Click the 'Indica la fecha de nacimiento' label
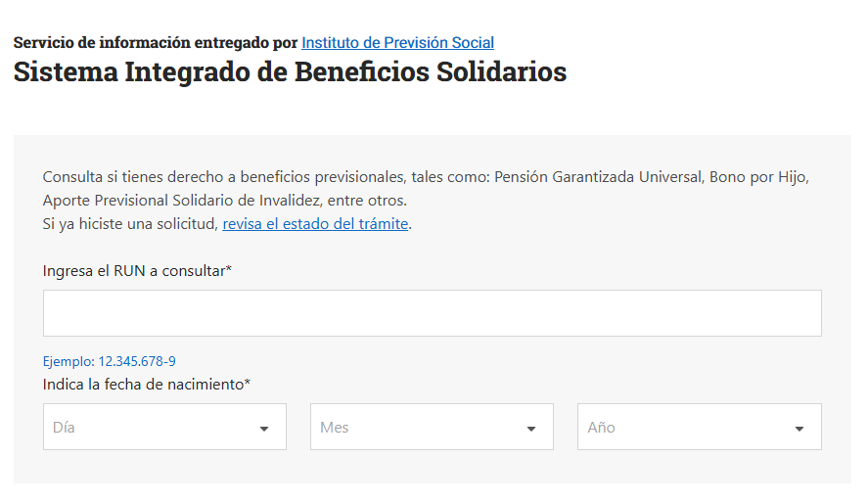 pos(147,384)
